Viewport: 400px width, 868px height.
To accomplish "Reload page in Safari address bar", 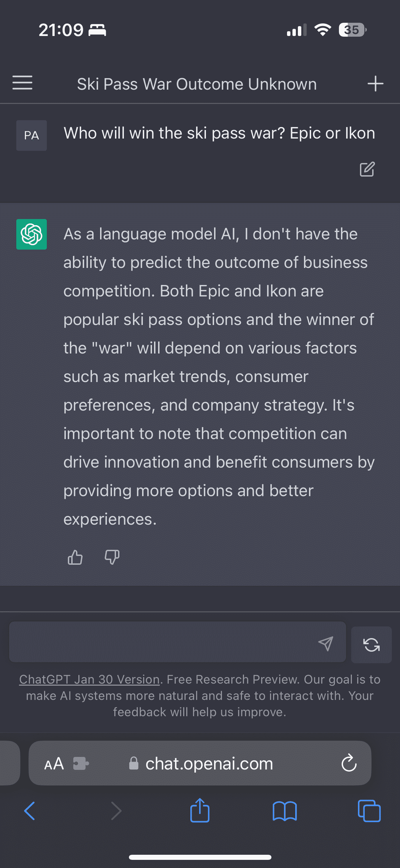I will [x=349, y=763].
